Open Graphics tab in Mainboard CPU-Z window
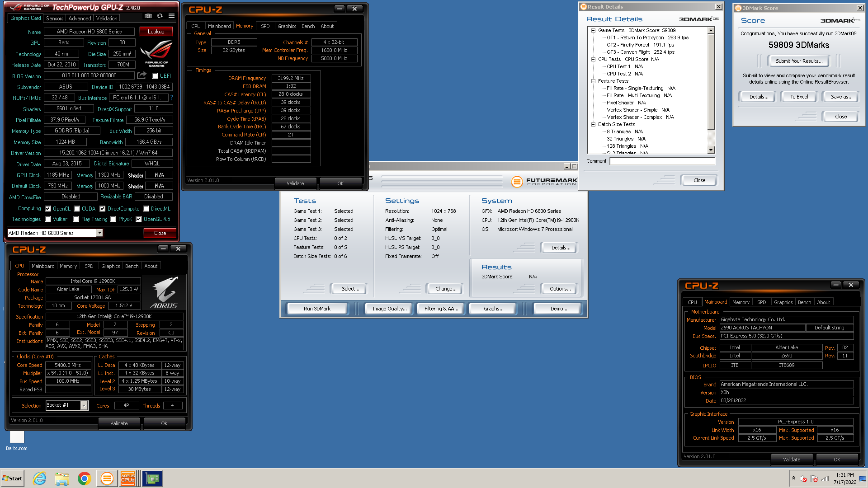Screen dimensions: 868x488 click(783, 302)
